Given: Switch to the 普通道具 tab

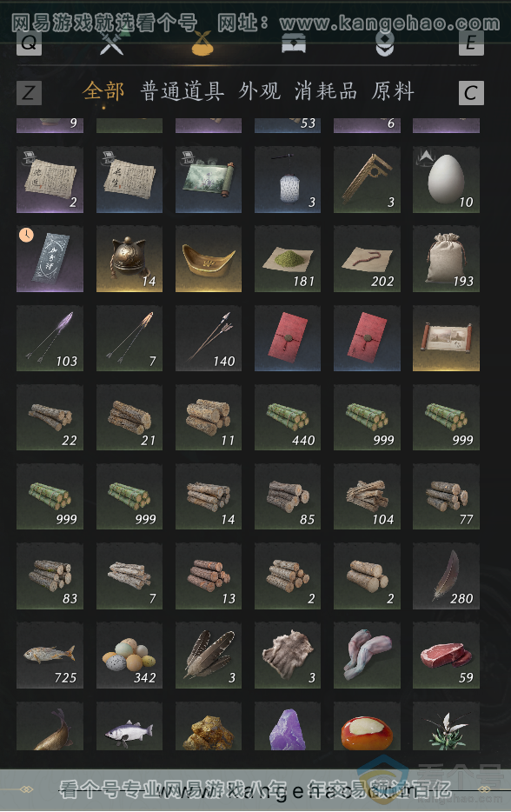Looking at the screenshot, I should 182,91.
